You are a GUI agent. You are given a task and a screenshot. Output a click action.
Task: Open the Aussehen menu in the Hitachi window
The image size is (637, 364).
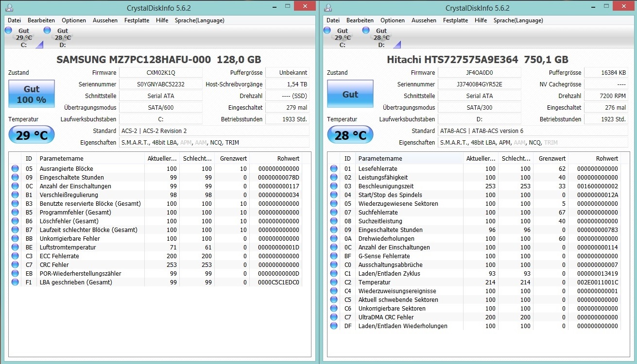tap(424, 20)
